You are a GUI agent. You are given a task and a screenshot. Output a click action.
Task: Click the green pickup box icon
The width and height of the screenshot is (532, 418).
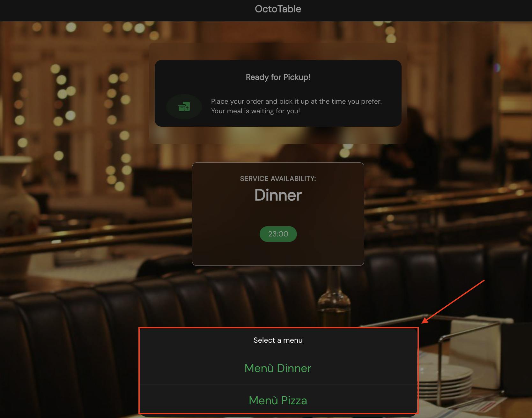184,107
